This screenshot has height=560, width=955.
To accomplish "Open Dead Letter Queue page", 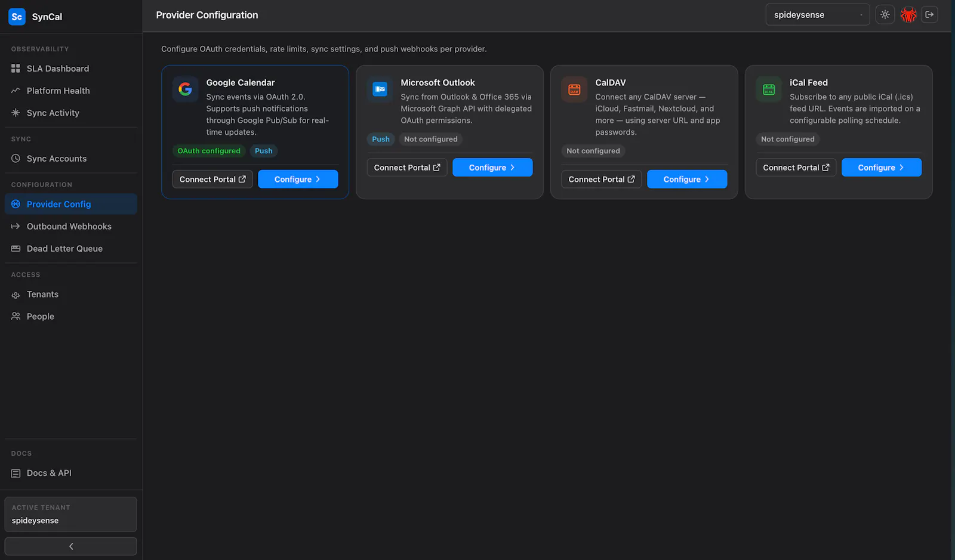I will (71, 249).
